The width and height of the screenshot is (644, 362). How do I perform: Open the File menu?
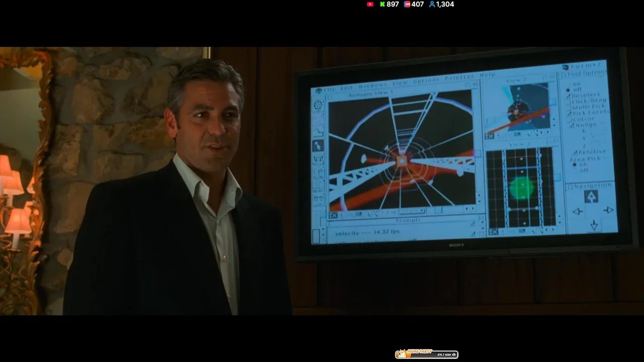pos(330,89)
